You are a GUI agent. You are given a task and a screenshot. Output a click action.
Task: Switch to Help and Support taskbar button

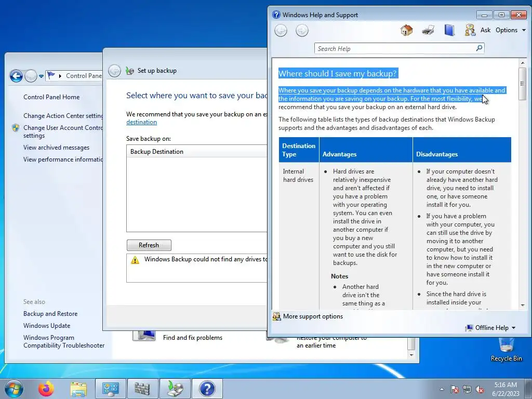coord(207,389)
